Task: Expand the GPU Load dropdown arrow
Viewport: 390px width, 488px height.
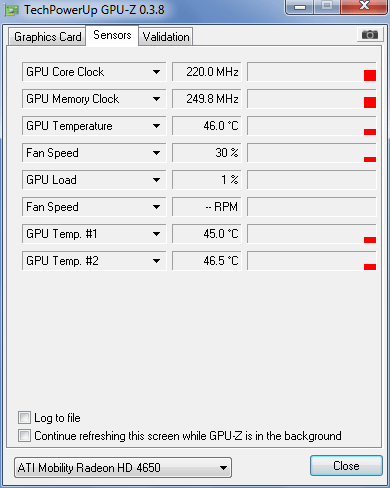Action: (x=156, y=180)
